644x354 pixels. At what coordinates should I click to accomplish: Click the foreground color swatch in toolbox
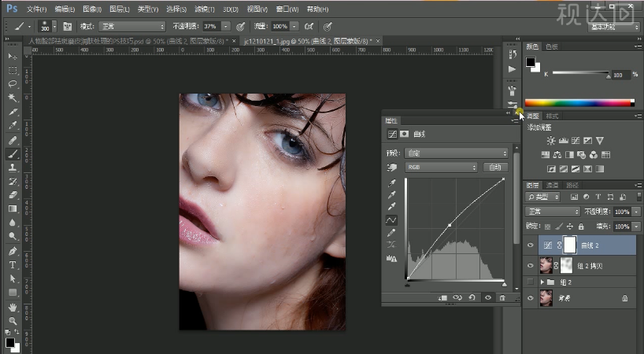(x=10, y=342)
